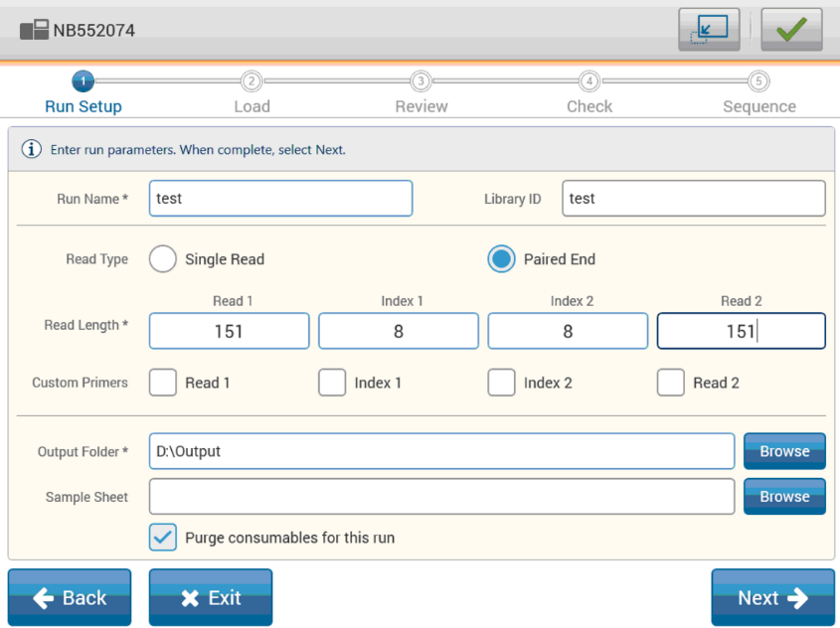Tick the Index 2 custom primers checkbox
The height and width of the screenshot is (628, 840).
pyautogui.click(x=502, y=383)
